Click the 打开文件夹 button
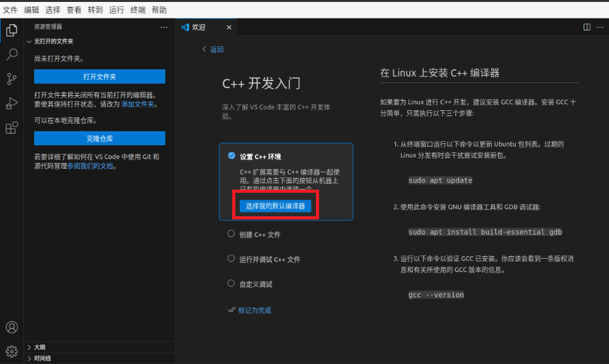The image size is (609, 364). tap(100, 77)
